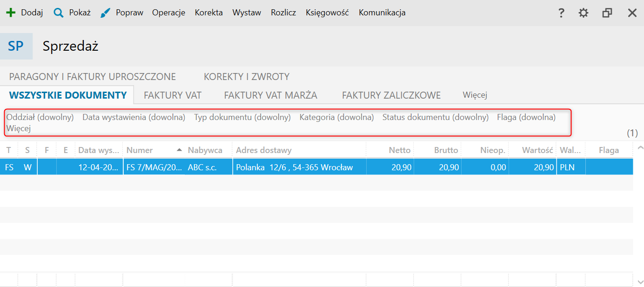Viewport: 644px width, 287px height.
Task: Show more filters via Więcej below Oddział
Action: click(19, 128)
